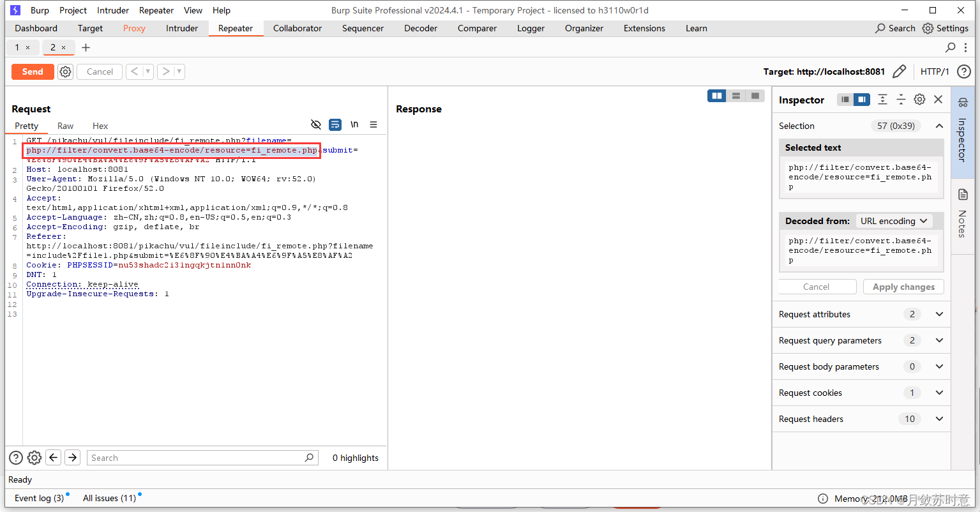This screenshot has height=512, width=980.
Task: Toggle hide non-printable characters eye icon
Action: [315, 124]
